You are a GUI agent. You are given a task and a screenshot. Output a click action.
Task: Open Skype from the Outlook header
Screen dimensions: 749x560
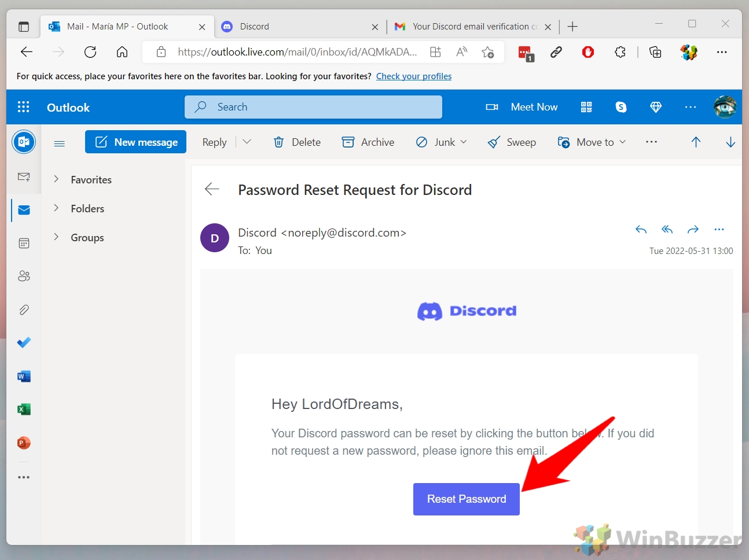[621, 107]
